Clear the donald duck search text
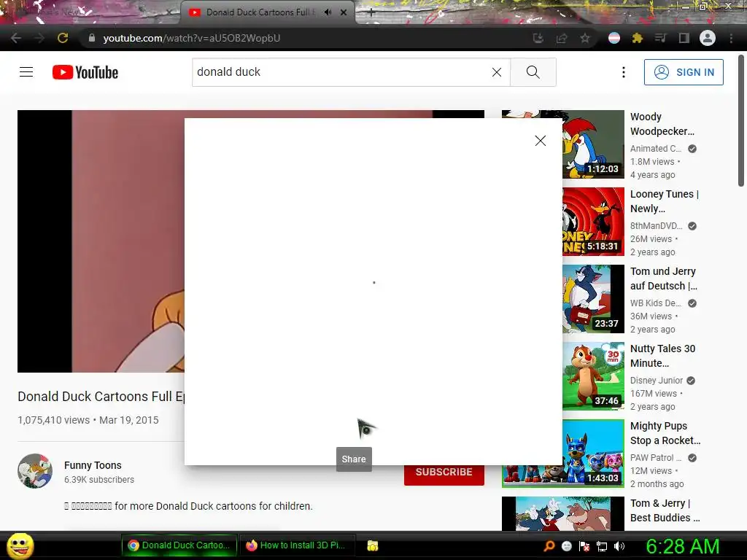 point(496,72)
